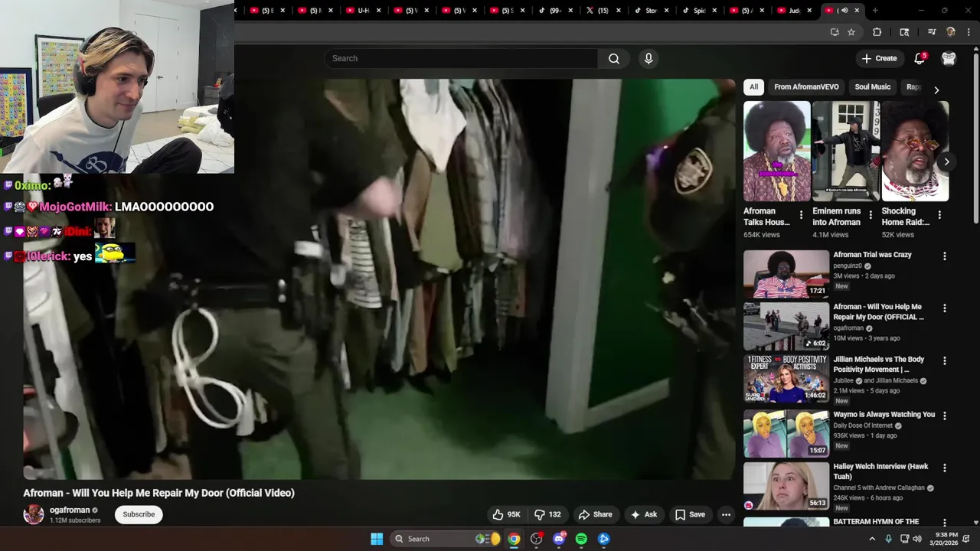The width and height of the screenshot is (980, 551).
Task: Open the Windows Start menu
Action: pyautogui.click(x=377, y=539)
